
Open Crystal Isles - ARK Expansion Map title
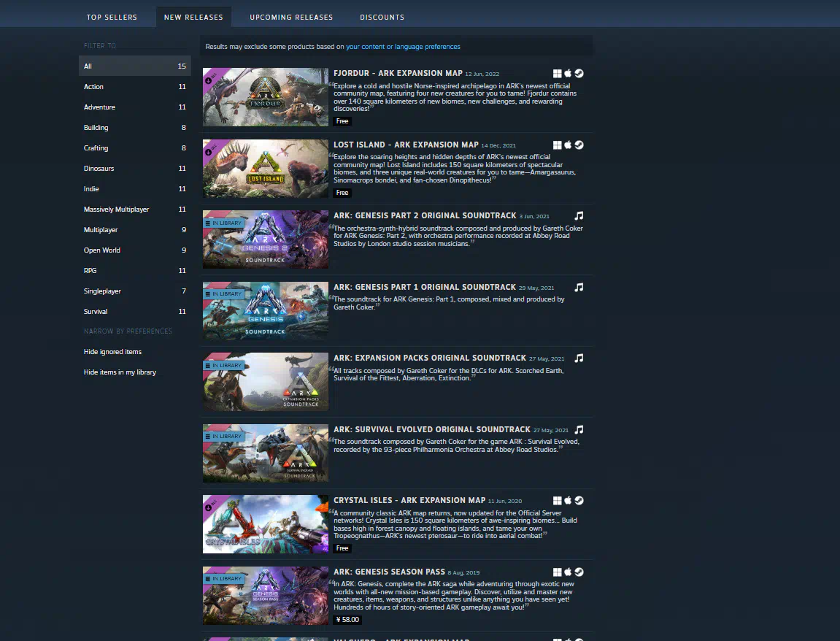409,500
